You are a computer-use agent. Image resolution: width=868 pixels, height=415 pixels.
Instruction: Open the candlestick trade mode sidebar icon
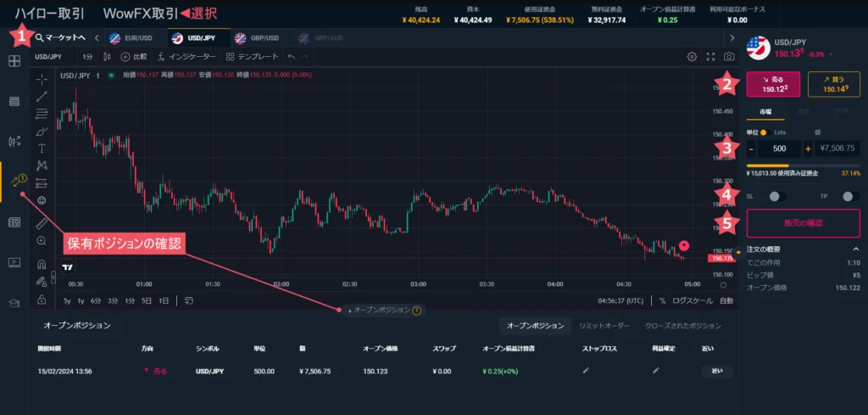pos(14,141)
